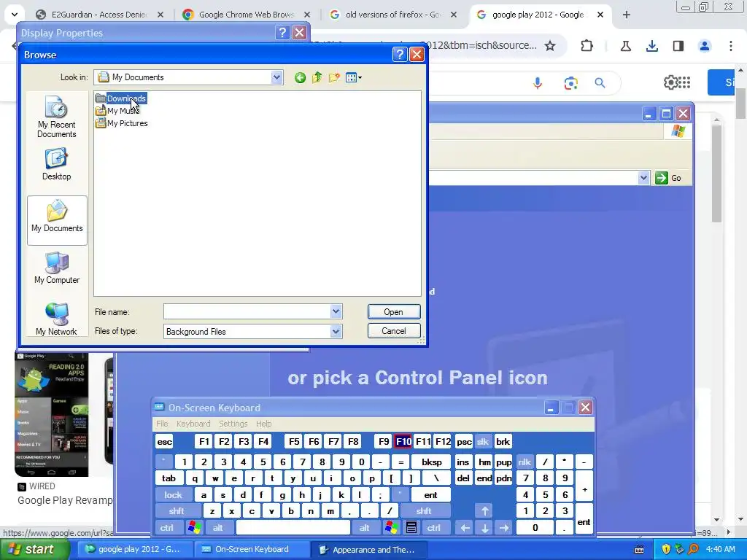Open the Google apps grid
The width and height of the screenshot is (747, 560).
point(684,82)
